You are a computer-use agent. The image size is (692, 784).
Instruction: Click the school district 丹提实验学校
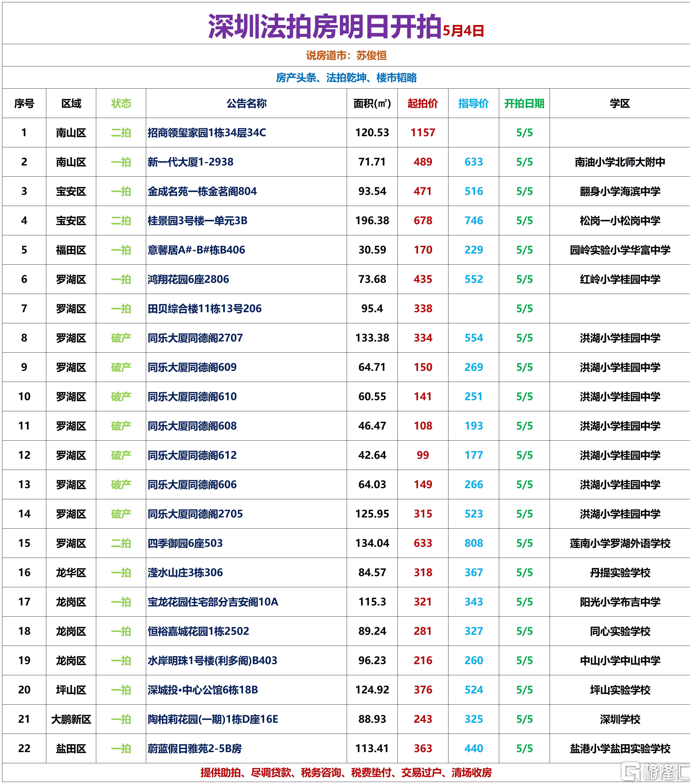[x=620, y=573]
